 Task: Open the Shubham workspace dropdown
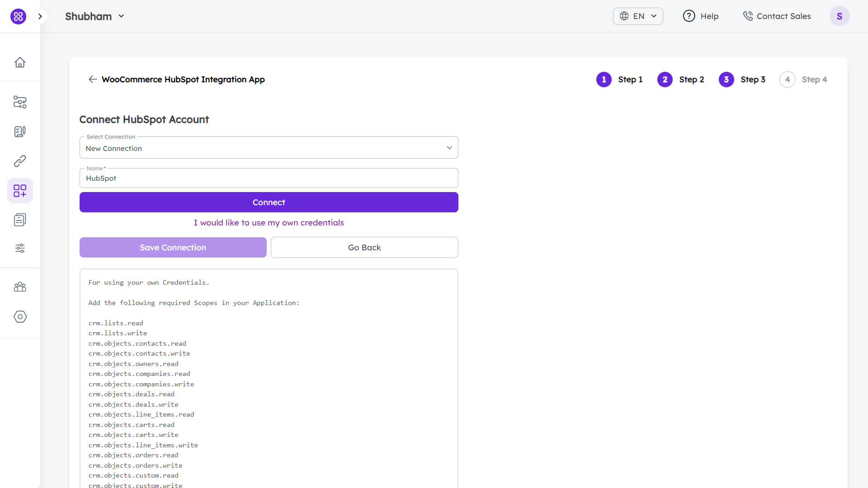point(94,16)
